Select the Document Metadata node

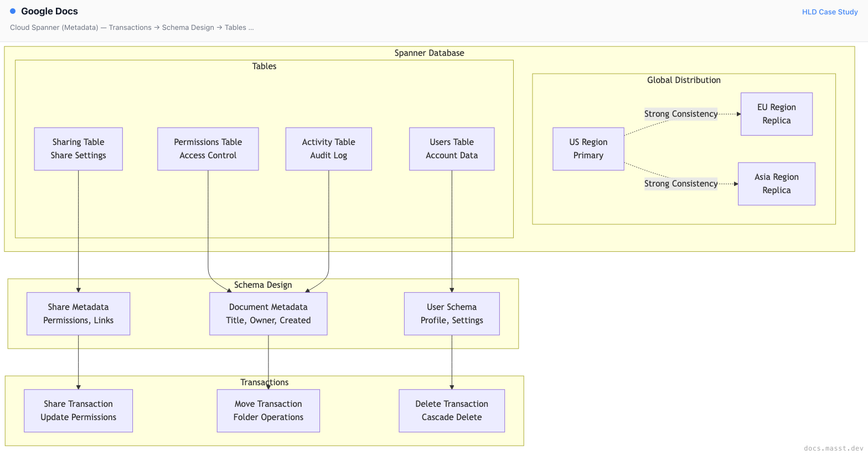click(268, 314)
